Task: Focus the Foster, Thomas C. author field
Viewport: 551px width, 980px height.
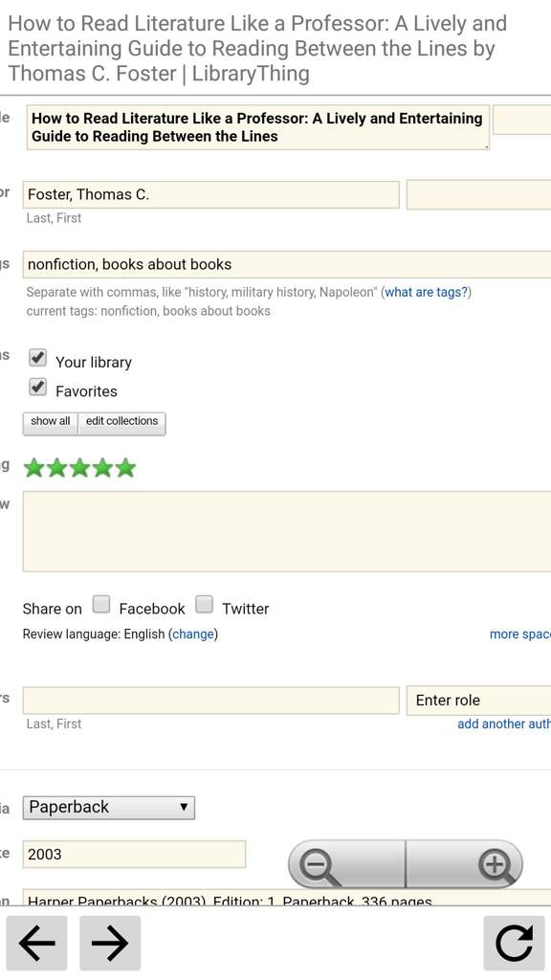Action: pos(211,194)
